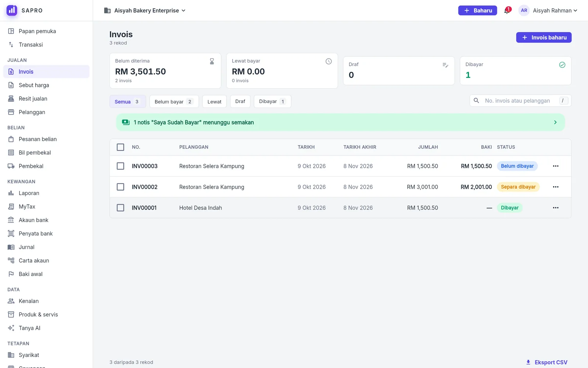Image resolution: width=588 pixels, height=368 pixels.
Task: Open Papan pemuka dashboard
Action: tap(46, 31)
